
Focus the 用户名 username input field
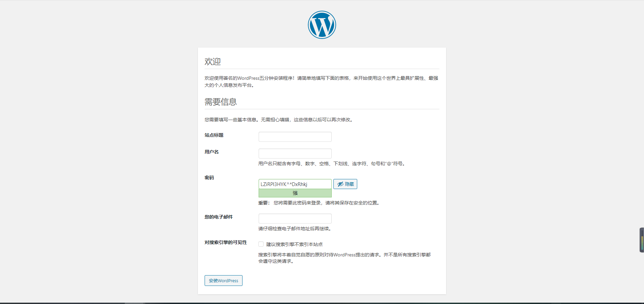[x=295, y=154]
